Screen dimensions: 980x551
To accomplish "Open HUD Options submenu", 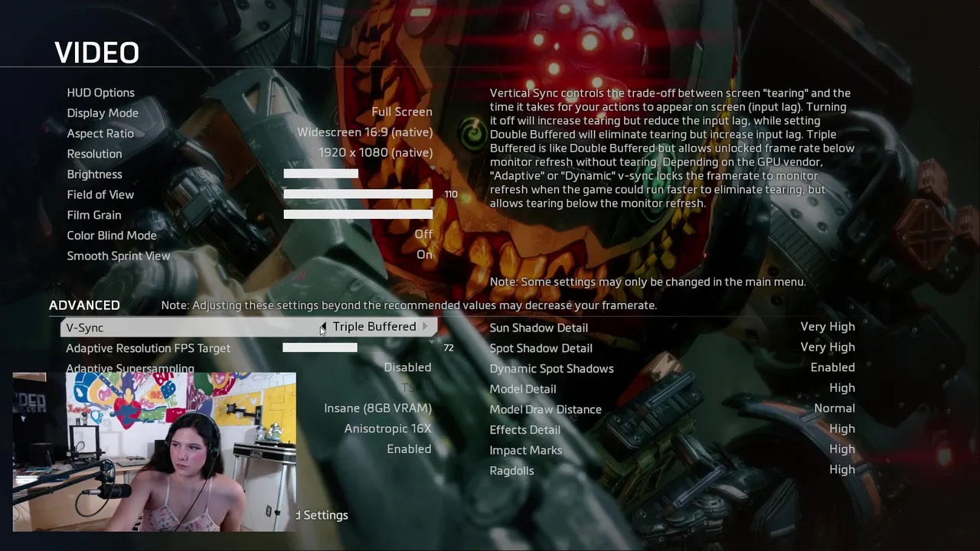I will (x=100, y=93).
